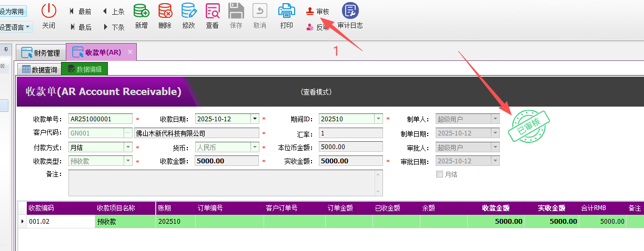The height and width of the screenshot is (251, 644).
Task: Click the 打印 printer icon
Action: point(286,11)
